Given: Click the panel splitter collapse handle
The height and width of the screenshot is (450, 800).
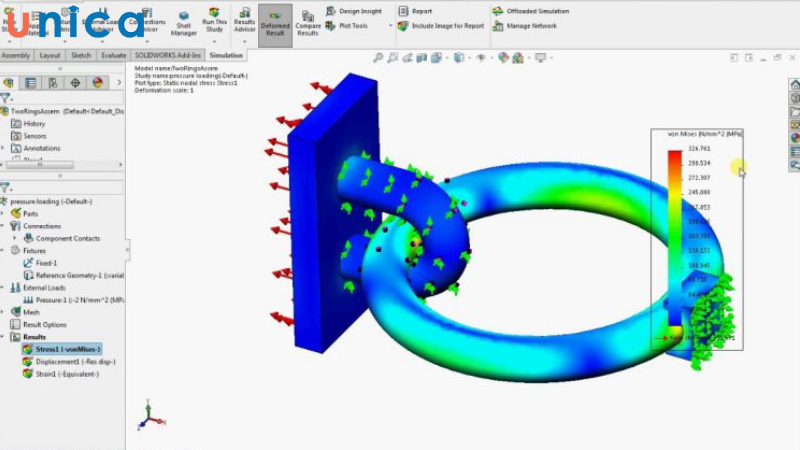Looking at the screenshot, I should pyautogui.click(x=127, y=250).
